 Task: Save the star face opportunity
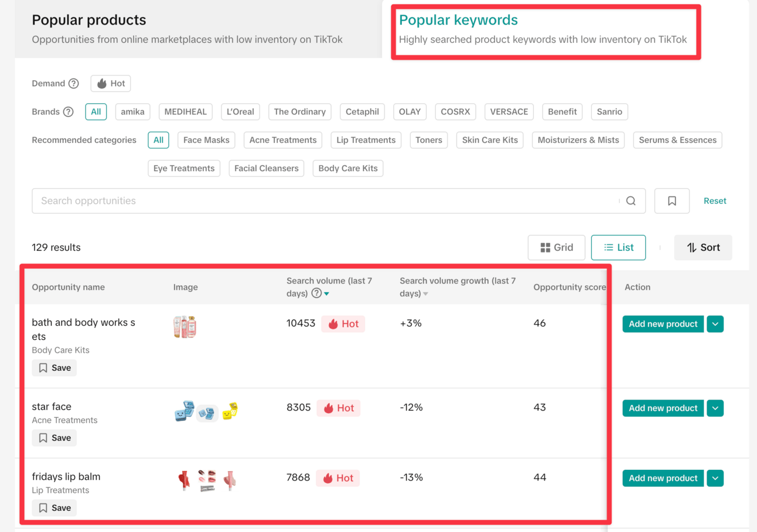click(x=54, y=438)
